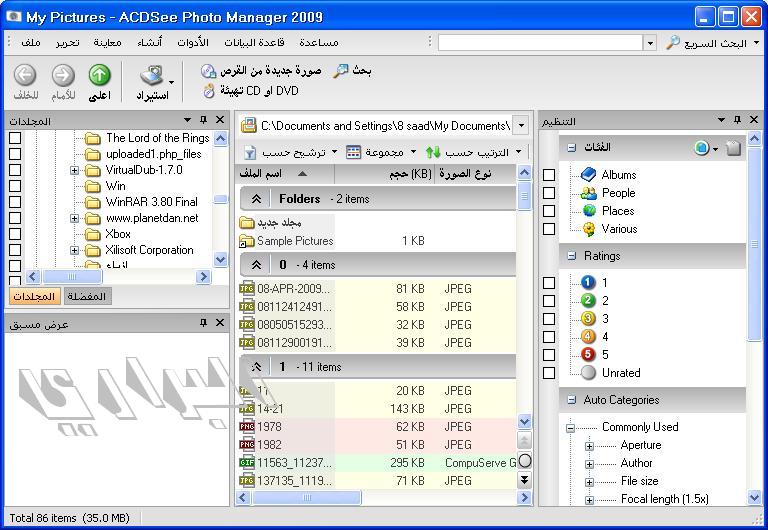Click the clipboard icon in Categories header

coord(733,148)
